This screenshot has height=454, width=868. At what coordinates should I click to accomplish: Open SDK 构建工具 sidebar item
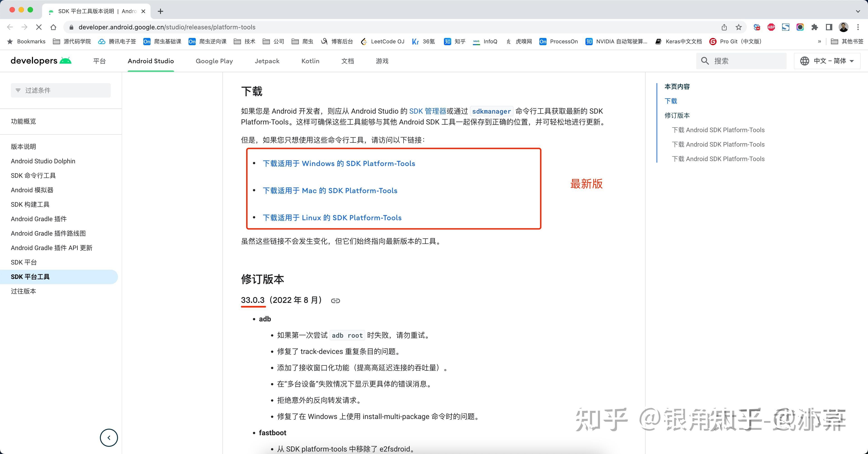click(30, 204)
